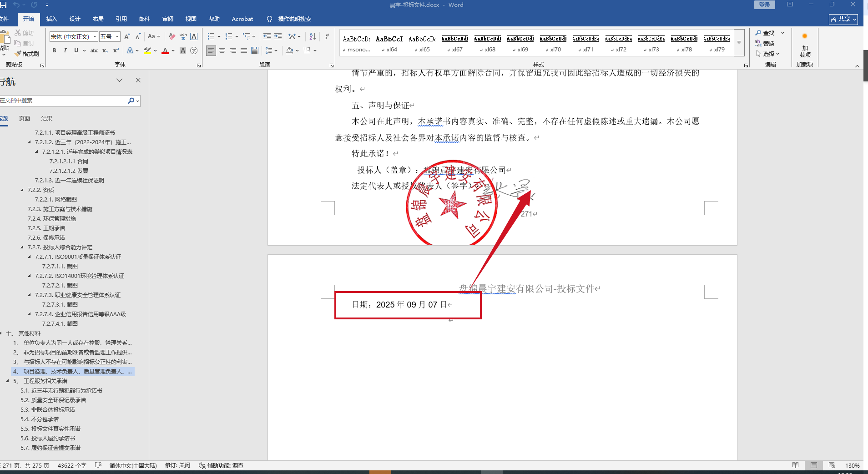This screenshot has width=868, height=474.
Task: Center-align the paragraph
Action: (222, 50)
